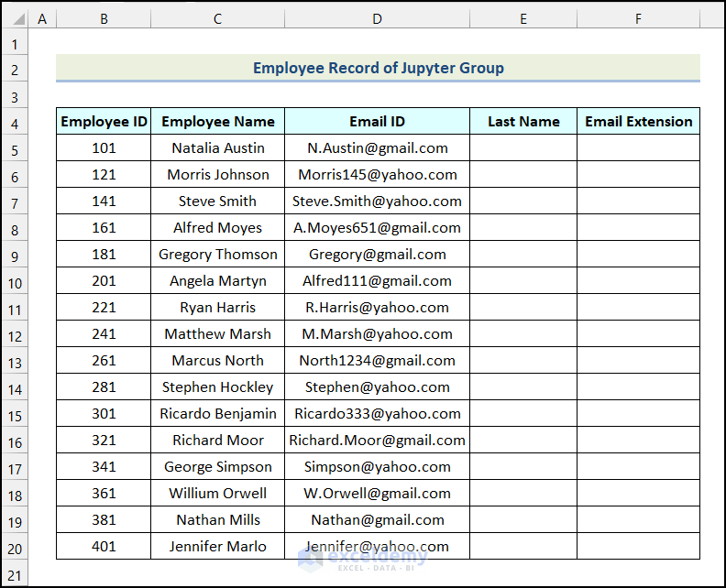Select column C header
The image size is (726, 588).
(217, 18)
